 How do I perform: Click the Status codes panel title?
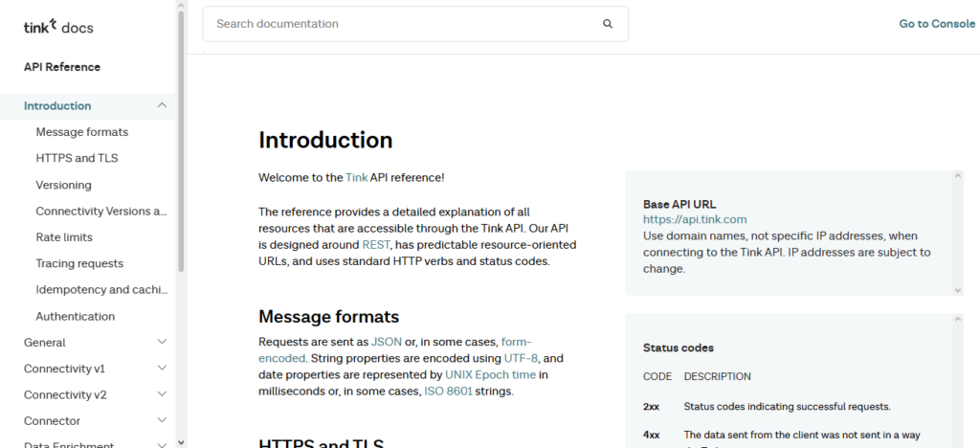pos(679,348)
